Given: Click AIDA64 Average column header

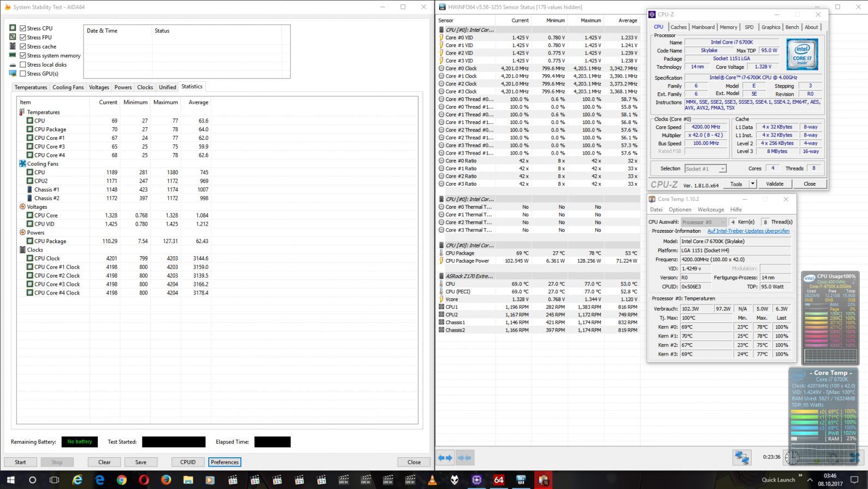Looking at the screenshot, I should pos(196,102).
